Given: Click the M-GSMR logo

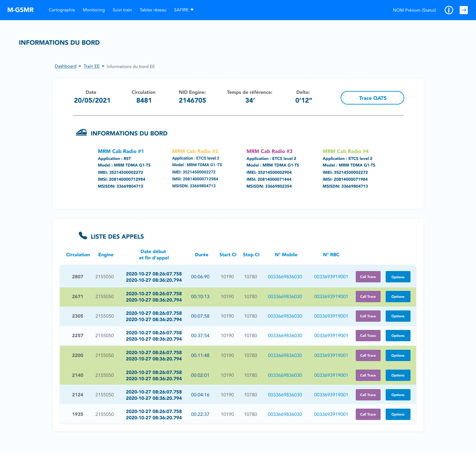Looking at the screenshot, I should click(20, 10).
